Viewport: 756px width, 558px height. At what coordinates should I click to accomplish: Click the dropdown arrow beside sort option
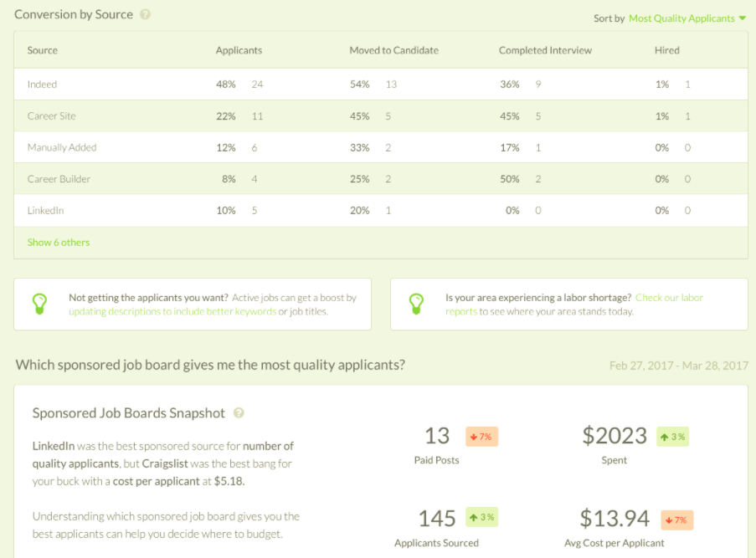click(x=743, y=18)
